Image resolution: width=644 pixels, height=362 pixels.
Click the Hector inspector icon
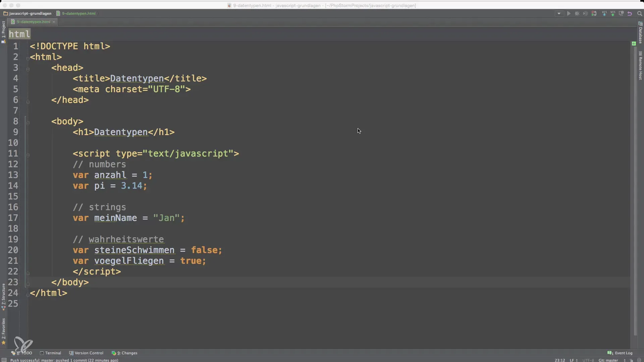point(639,360)
